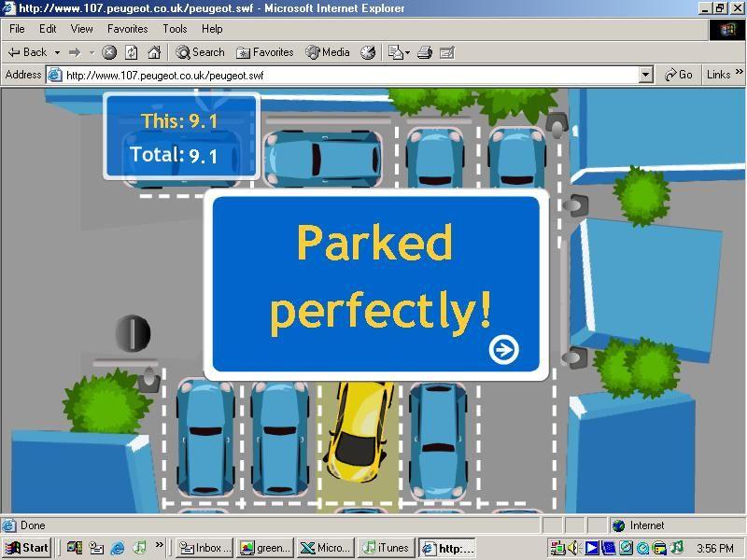Open the Tools menu

pos(175,29)
